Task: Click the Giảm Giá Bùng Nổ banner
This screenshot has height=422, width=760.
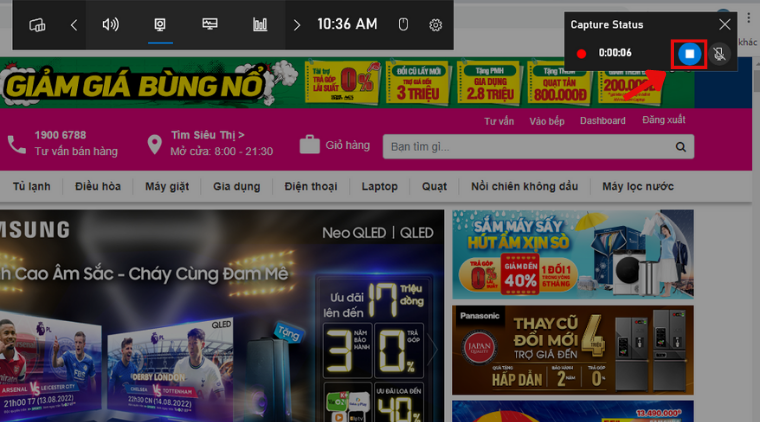Action: coord(347,82)
